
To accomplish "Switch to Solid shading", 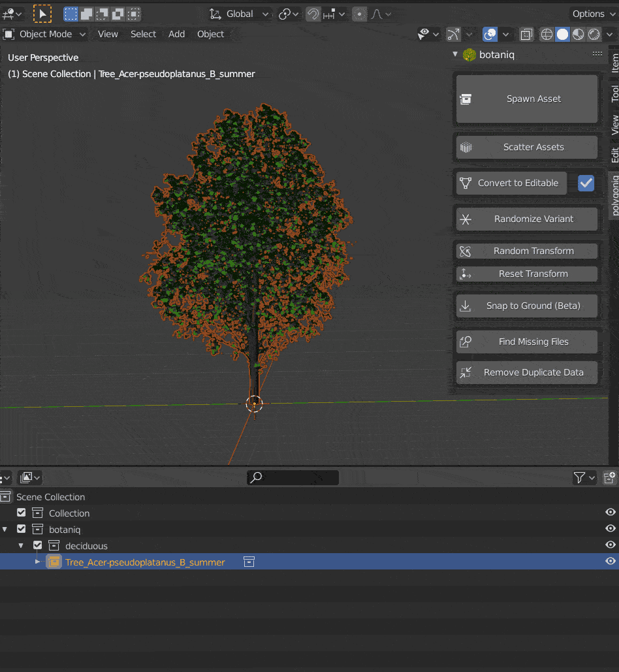I will [x=562, y=34].
